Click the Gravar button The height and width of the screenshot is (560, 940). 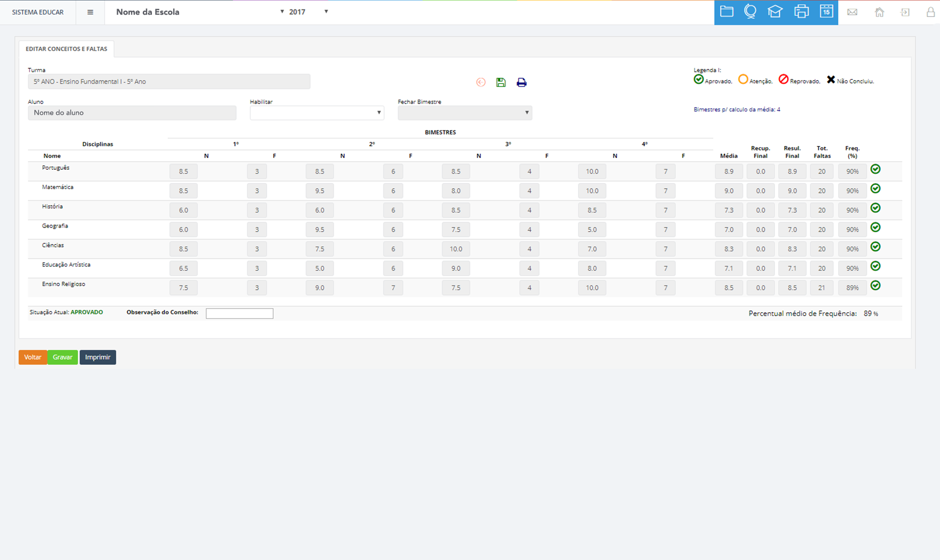(x=62, y=357)
